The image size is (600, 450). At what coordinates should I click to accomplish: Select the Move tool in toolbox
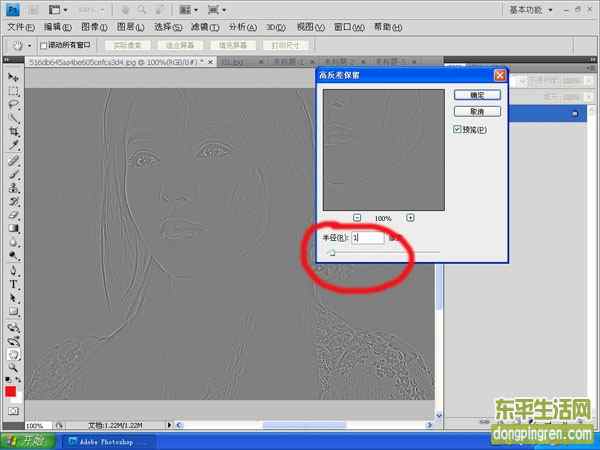click(13, 77)
